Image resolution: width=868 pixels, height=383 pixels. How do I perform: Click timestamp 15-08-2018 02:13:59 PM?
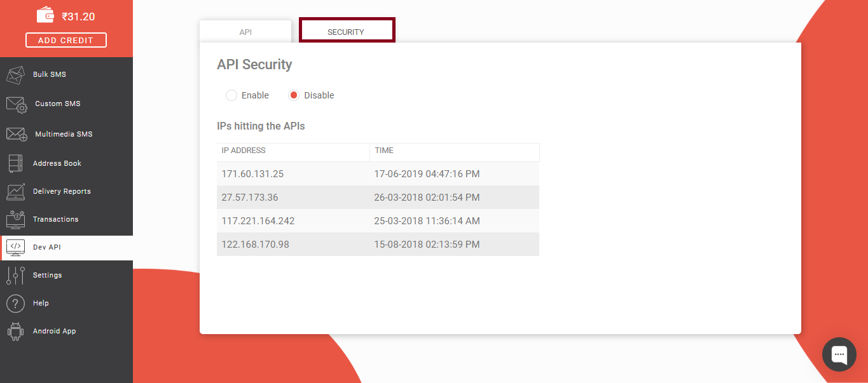(x=427, y=245)
